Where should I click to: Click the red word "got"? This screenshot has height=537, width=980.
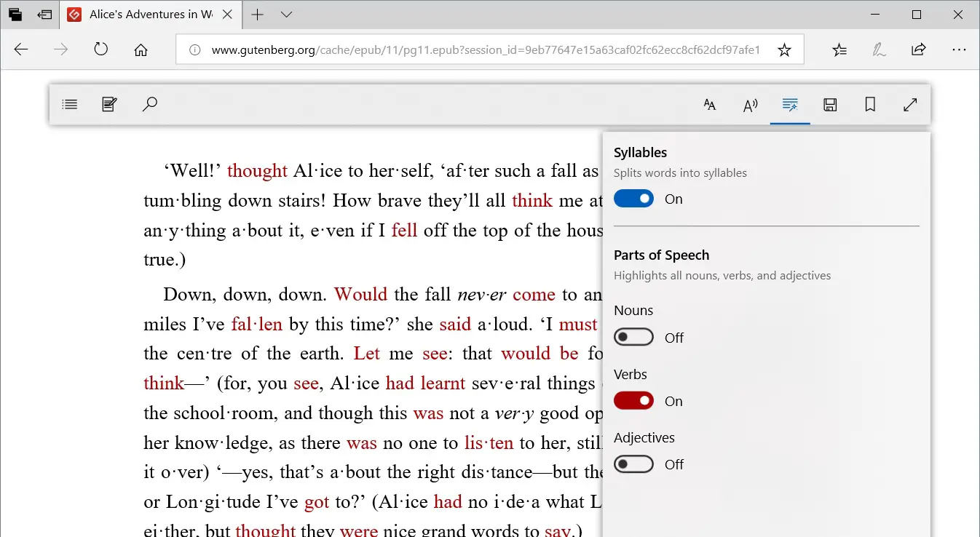[x=317, y=502]
